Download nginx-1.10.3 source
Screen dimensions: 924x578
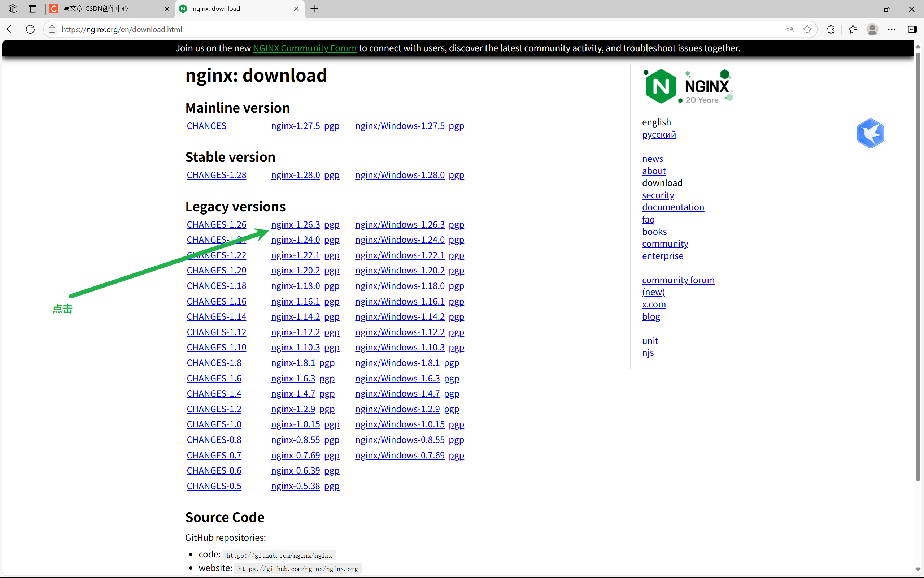coord(296,348)
